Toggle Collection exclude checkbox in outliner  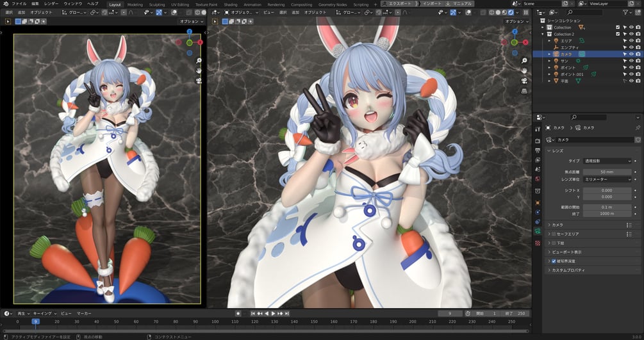pos(618,28)
